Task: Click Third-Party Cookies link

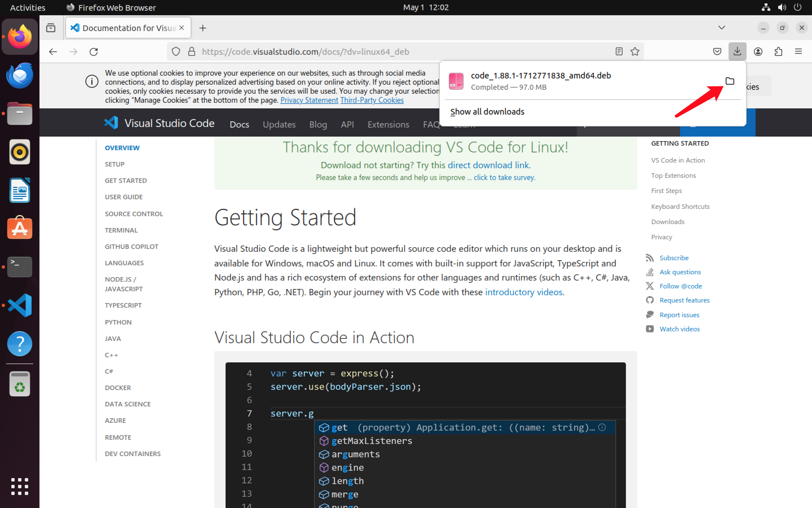Action: pos(372,100)
